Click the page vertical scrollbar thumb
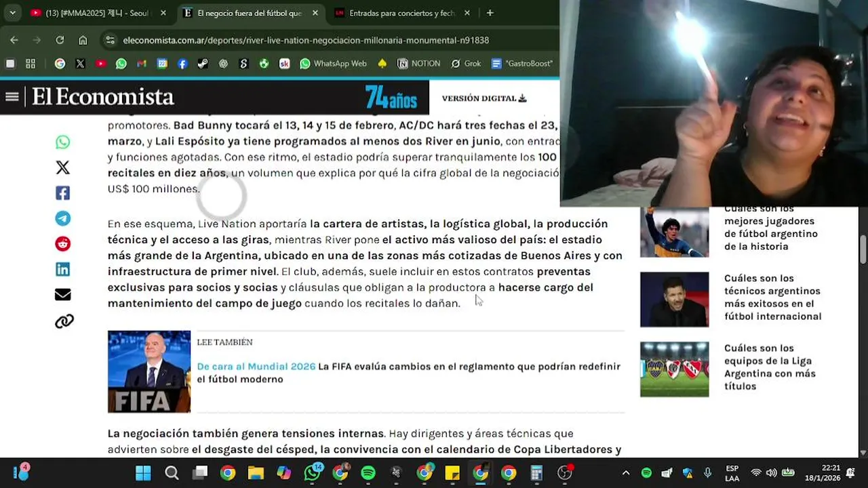Screen dimensions: 868x488 pos(863,249)
